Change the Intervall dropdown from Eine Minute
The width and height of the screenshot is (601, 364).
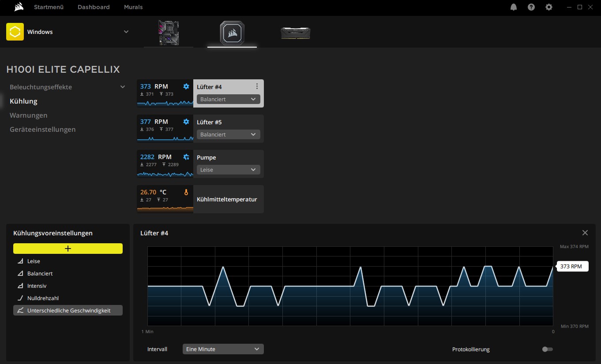pyautogui.click(x=223, y=349)
